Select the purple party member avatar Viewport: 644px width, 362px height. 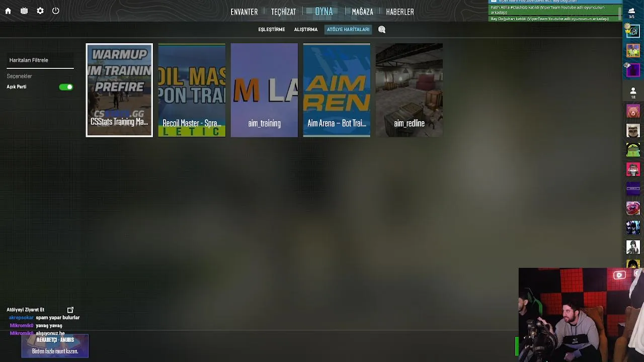click(633, 70)
